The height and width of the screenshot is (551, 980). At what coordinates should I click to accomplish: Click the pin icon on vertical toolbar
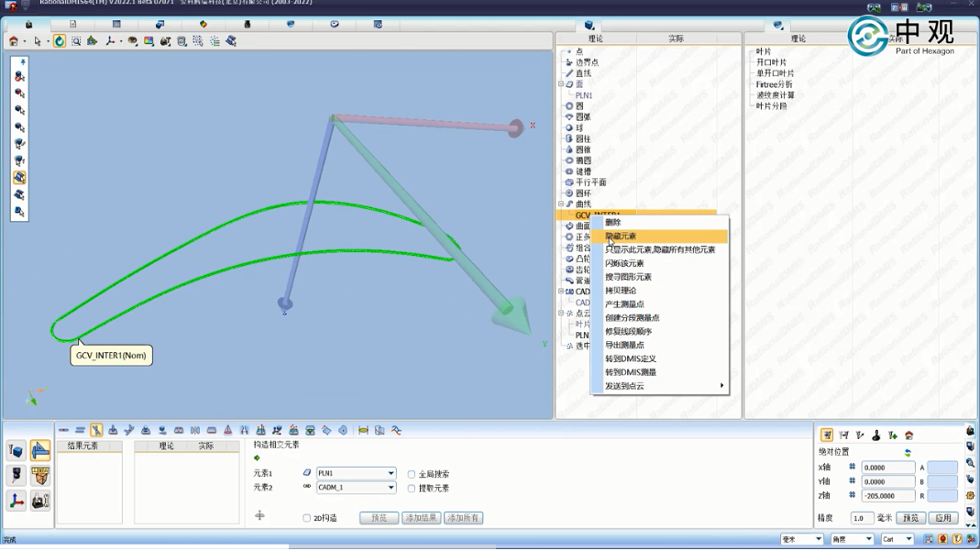(22, 62)
